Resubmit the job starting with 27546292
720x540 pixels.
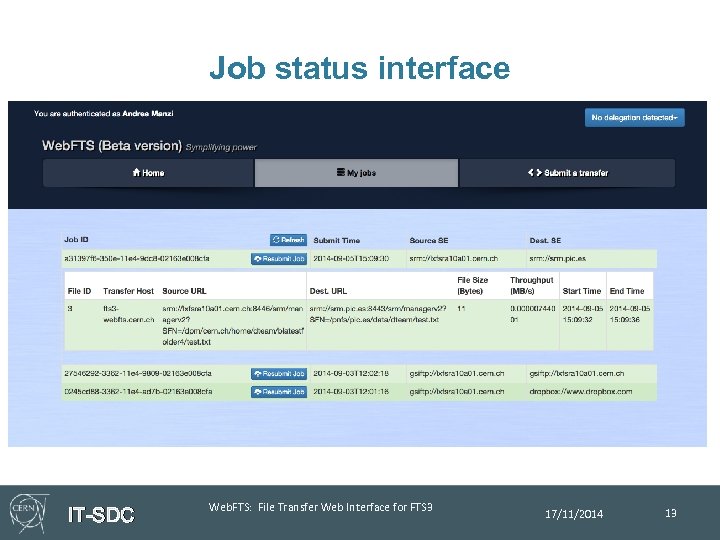(x=279, y=374)
